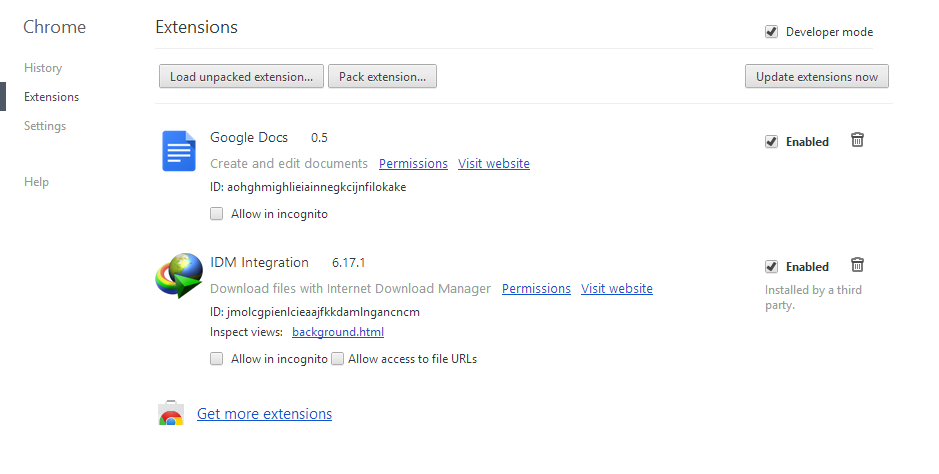Click Load unpacked extension button

tap(241, 77)
